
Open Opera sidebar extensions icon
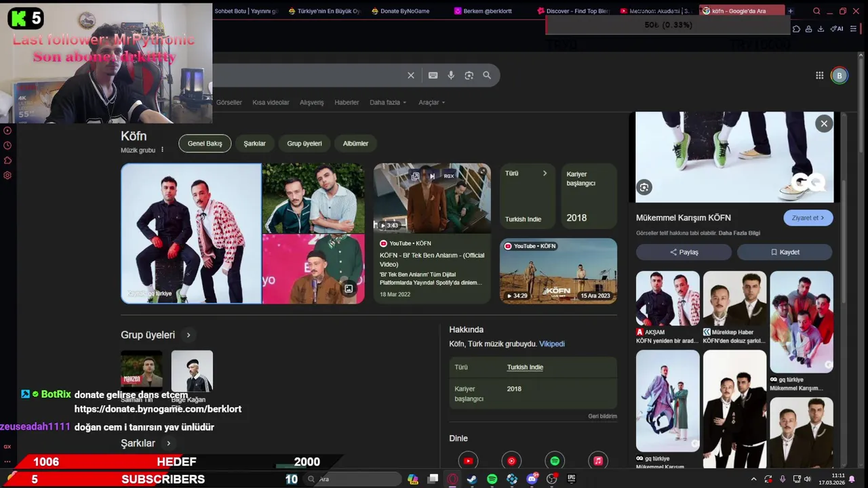point(7,161)
